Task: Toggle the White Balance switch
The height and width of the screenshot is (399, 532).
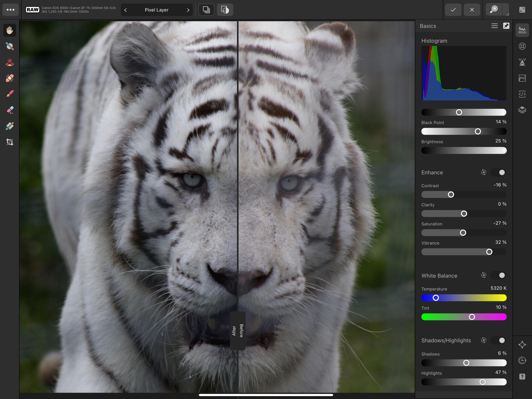Action: point(499,275)
